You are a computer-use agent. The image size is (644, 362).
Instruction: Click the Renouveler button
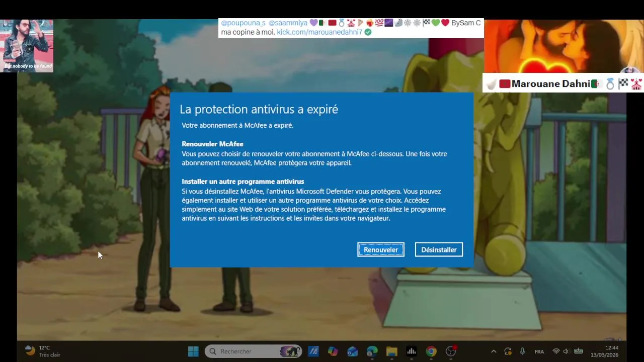(381, 250)
